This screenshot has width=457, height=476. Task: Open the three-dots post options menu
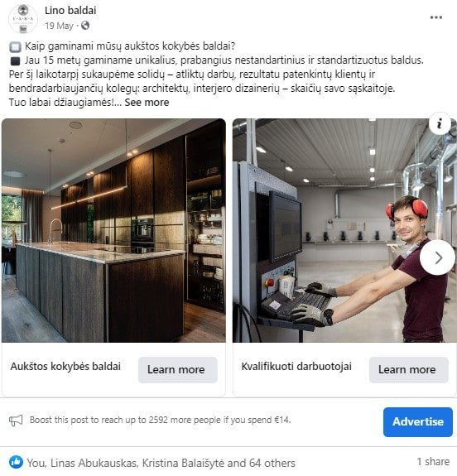[x=435, y=17]
